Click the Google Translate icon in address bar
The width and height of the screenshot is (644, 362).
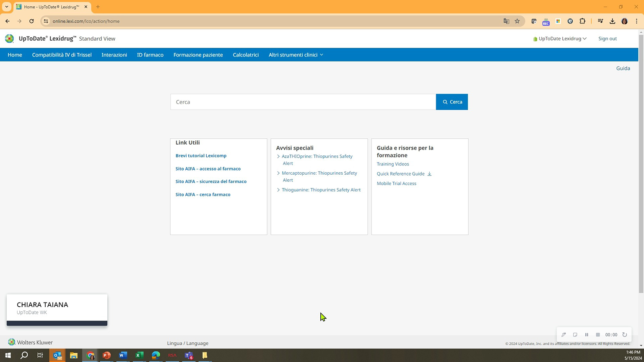(x=506, y=21)
